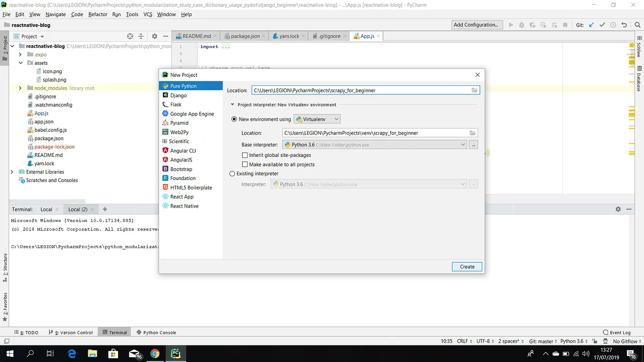This screenshot has width=644, height=362.
Task: Collapse the Project Interpreter section
Action: (x=232, y=105)
